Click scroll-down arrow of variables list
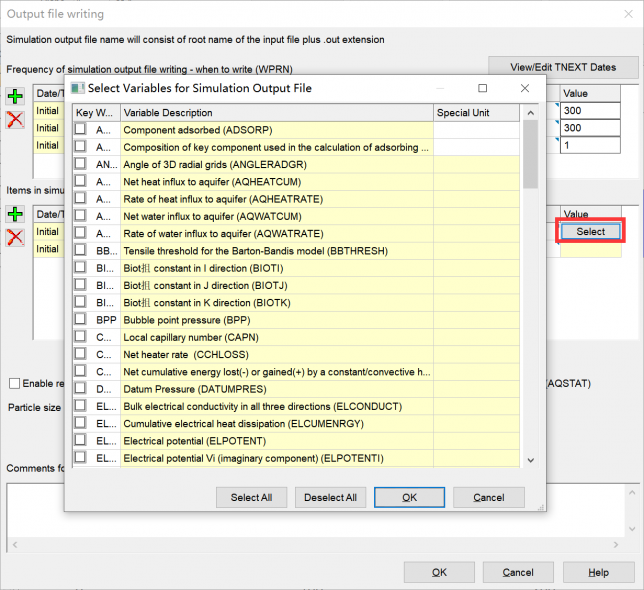Screen dimensions: 644x590 coord(530,460)
